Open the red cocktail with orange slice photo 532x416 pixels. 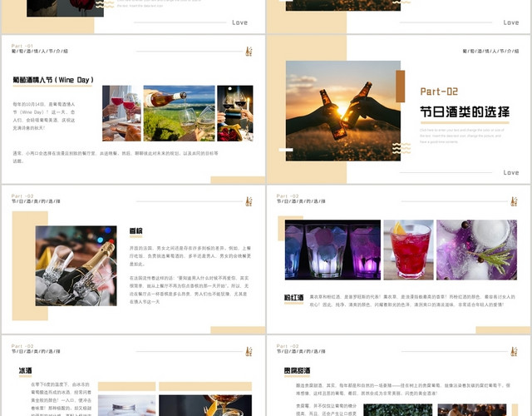coord(408,250)
